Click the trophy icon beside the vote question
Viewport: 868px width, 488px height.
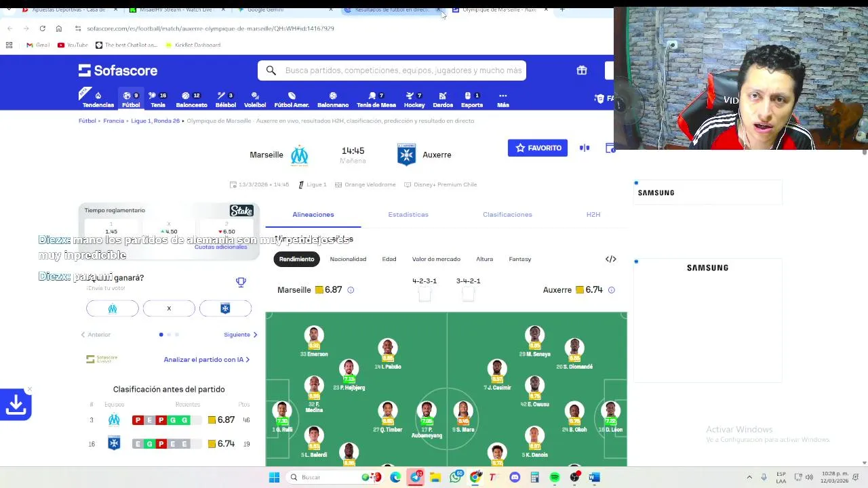pos(241,282)
